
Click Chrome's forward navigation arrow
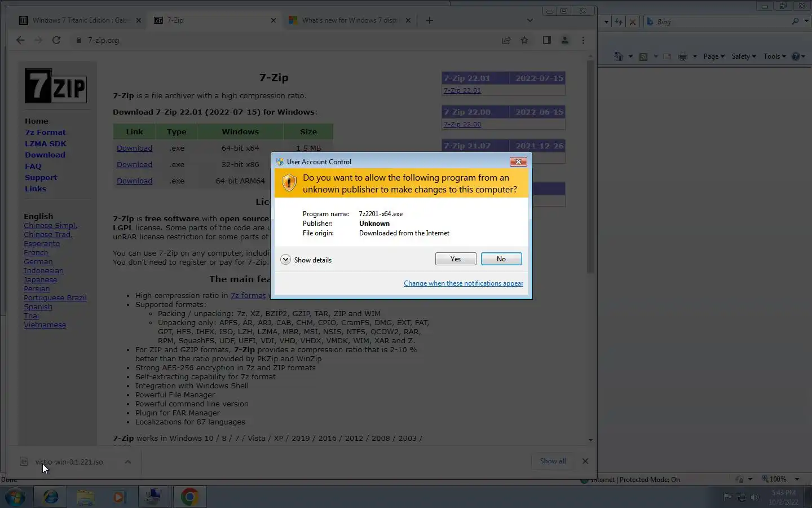(x=38, y=40)
